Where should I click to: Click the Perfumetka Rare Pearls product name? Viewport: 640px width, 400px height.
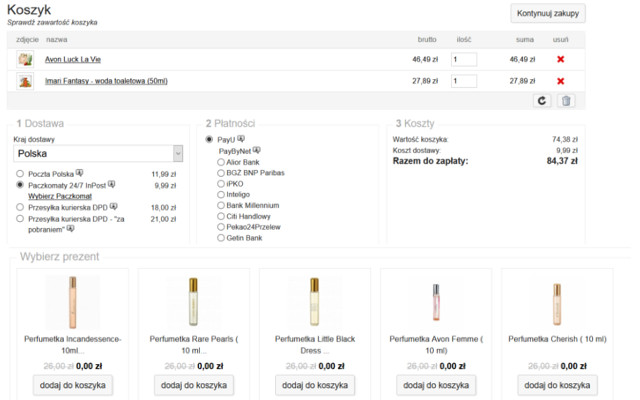point(194,344)
